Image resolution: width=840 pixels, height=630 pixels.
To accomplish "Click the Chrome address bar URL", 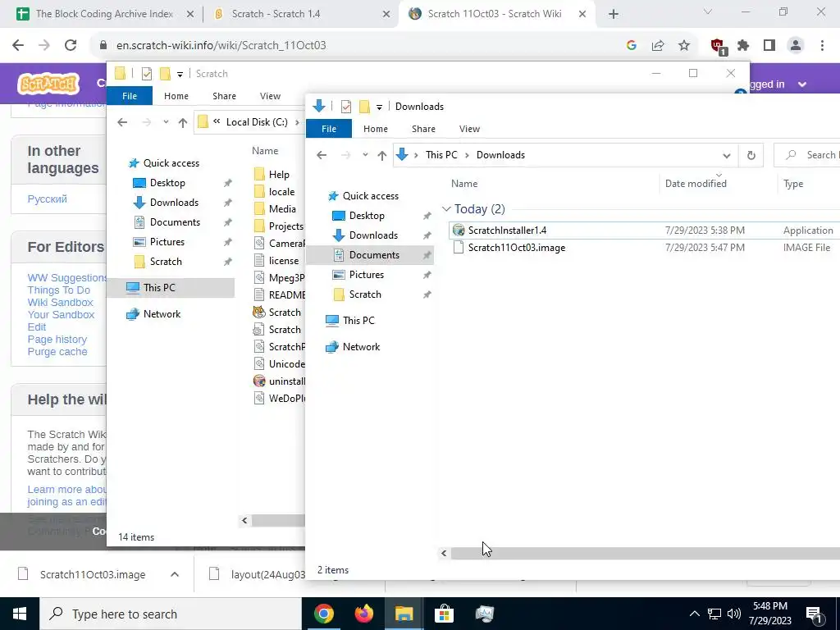I will point(221,46).
